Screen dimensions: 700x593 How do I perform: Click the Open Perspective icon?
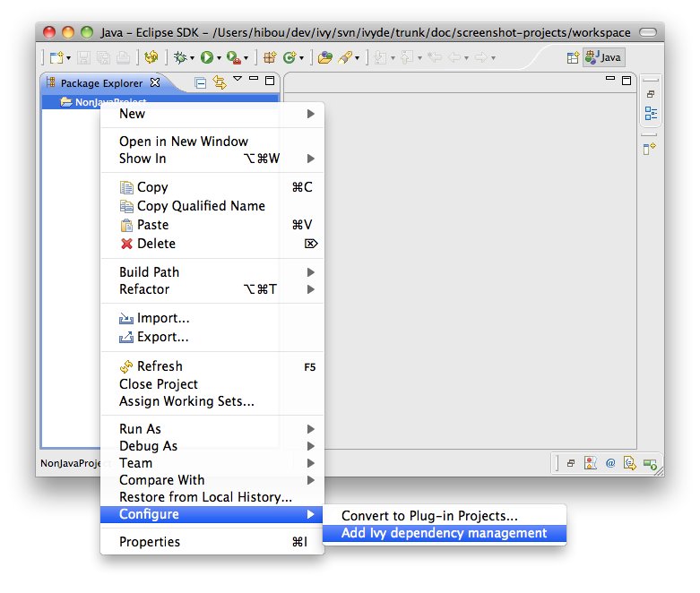click(573, 57)
